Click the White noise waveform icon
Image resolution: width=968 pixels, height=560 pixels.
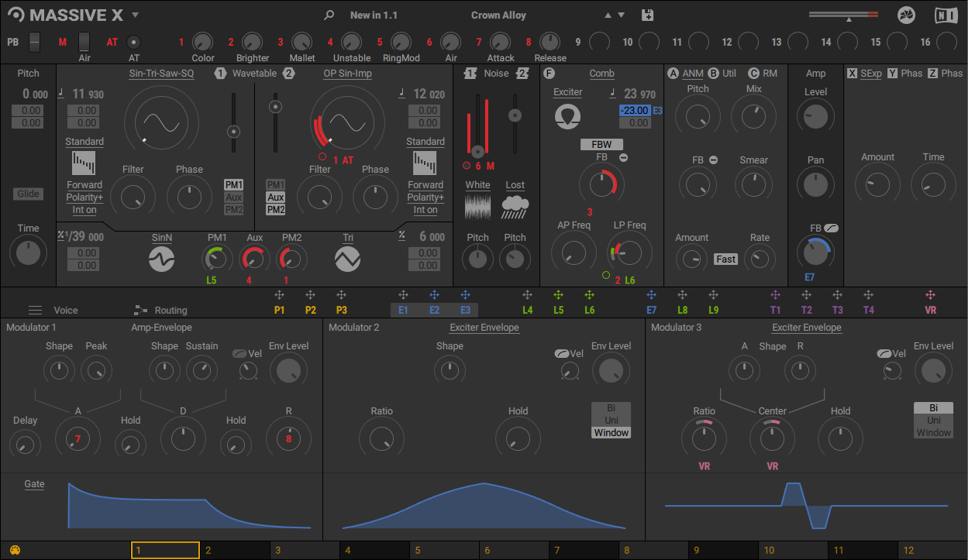click(477, 208)
